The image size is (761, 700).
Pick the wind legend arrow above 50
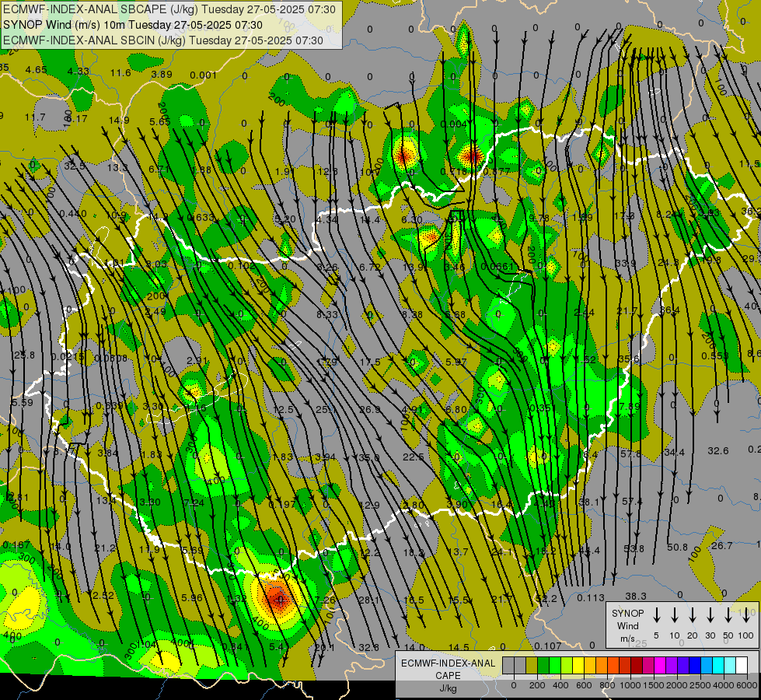tap(728, 615)
